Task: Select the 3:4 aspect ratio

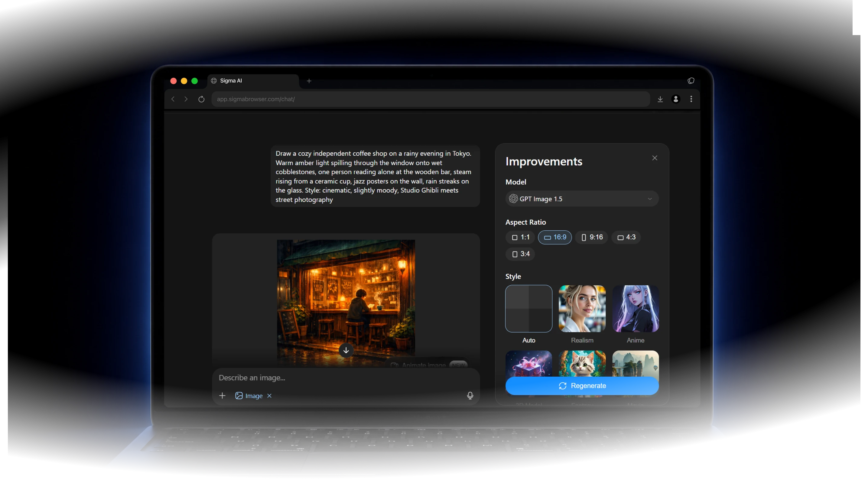Action: (x=521, y=254)
